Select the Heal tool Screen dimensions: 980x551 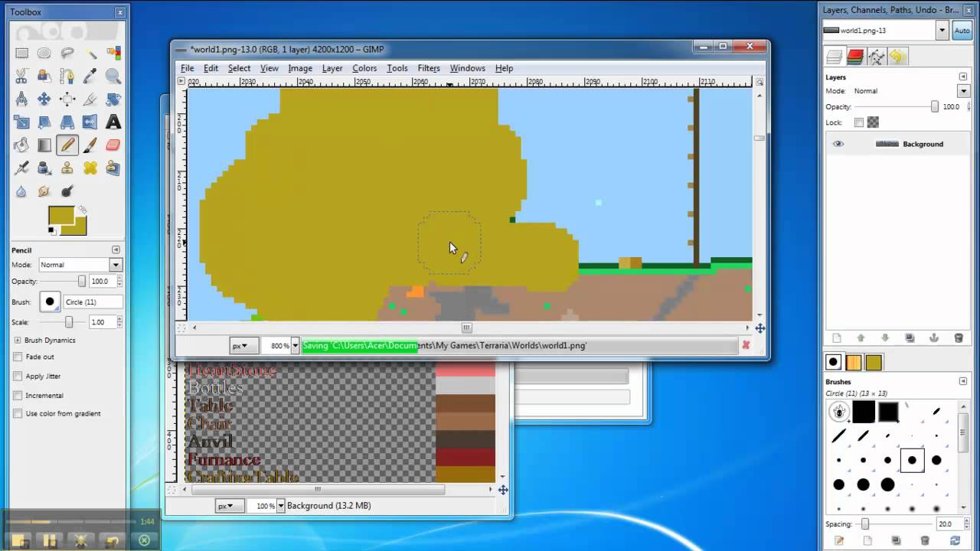(90, 168)
